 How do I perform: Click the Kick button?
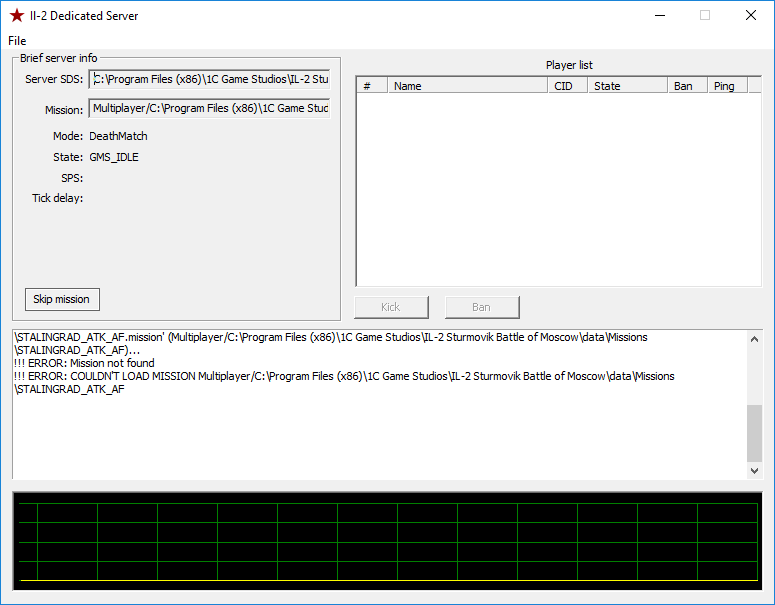[391, 307]
